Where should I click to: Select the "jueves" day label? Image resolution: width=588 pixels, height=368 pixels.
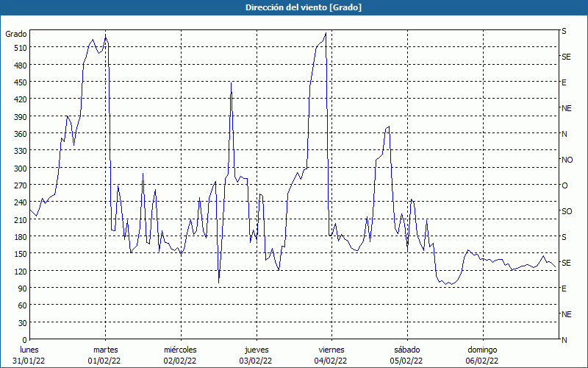257,350
